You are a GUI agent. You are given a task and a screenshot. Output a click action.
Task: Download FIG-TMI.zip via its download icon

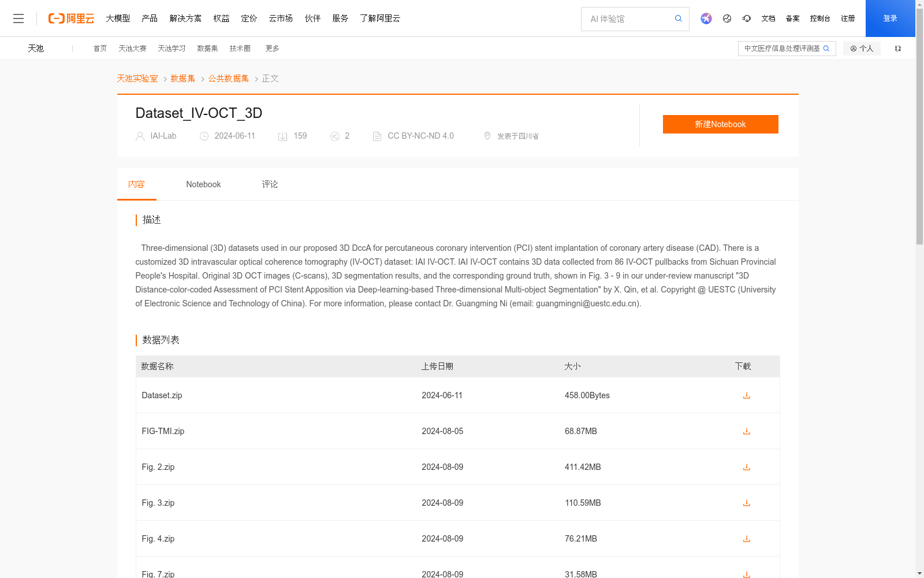(747, 431)
